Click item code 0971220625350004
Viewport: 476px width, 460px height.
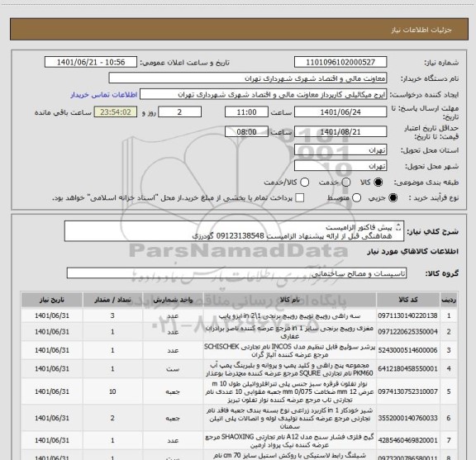pyautogui.click(x=407, y=332)
